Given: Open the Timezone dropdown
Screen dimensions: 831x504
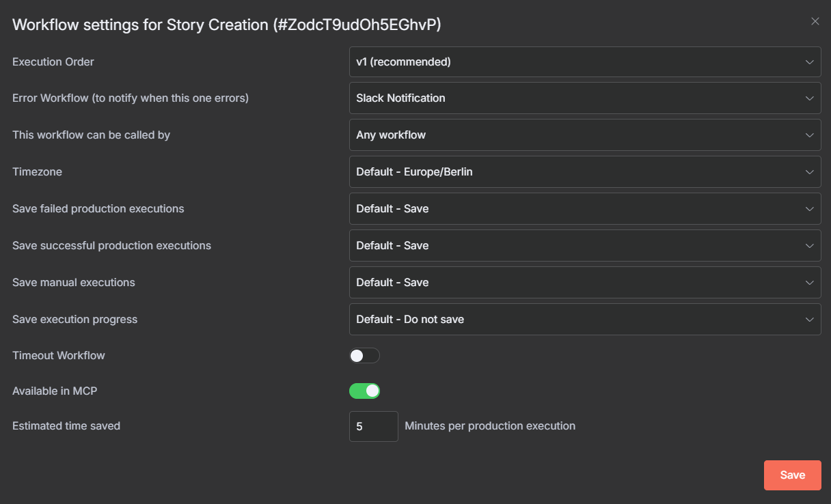Looking at the screenshot, I should pos(584,172).
